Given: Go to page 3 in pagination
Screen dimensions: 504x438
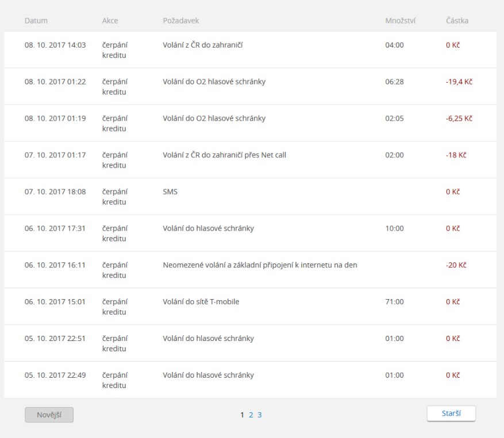Looking at the screenshot, I should click(x=260, y=415).
